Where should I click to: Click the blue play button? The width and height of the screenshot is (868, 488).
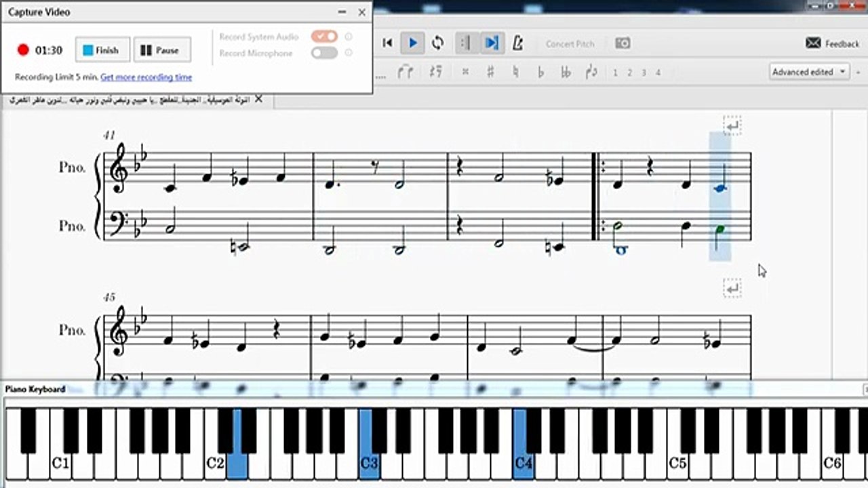412,43
